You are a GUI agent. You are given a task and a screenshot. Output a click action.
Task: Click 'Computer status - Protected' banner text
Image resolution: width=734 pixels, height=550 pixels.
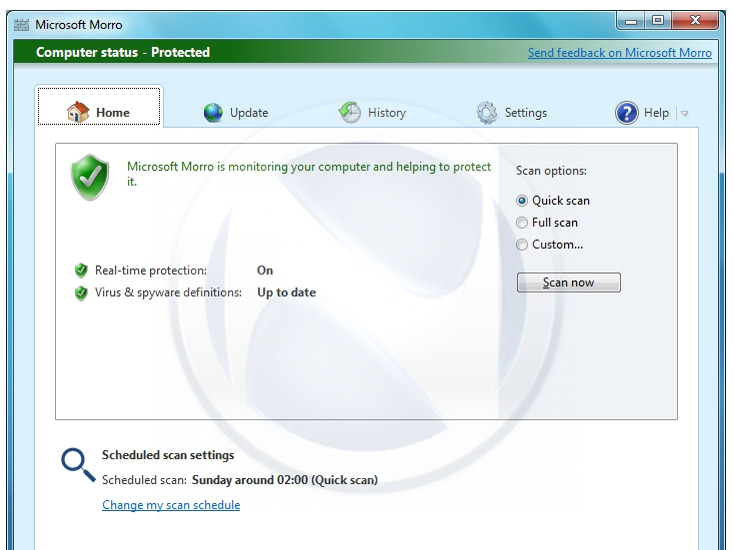123,52
